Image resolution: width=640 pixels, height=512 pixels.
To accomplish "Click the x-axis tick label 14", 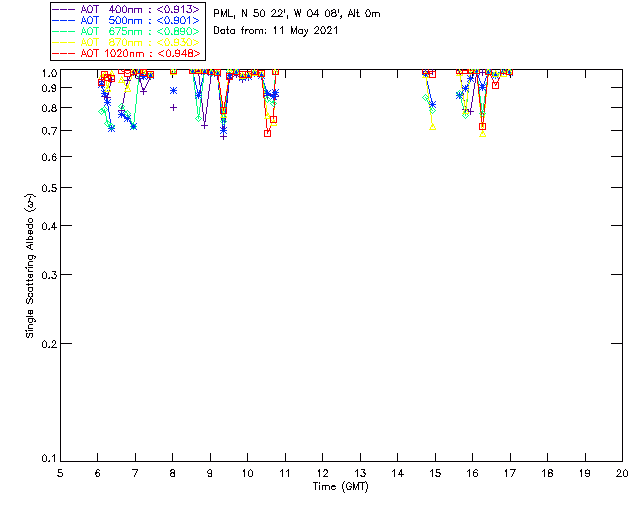I will coord(398,473).
